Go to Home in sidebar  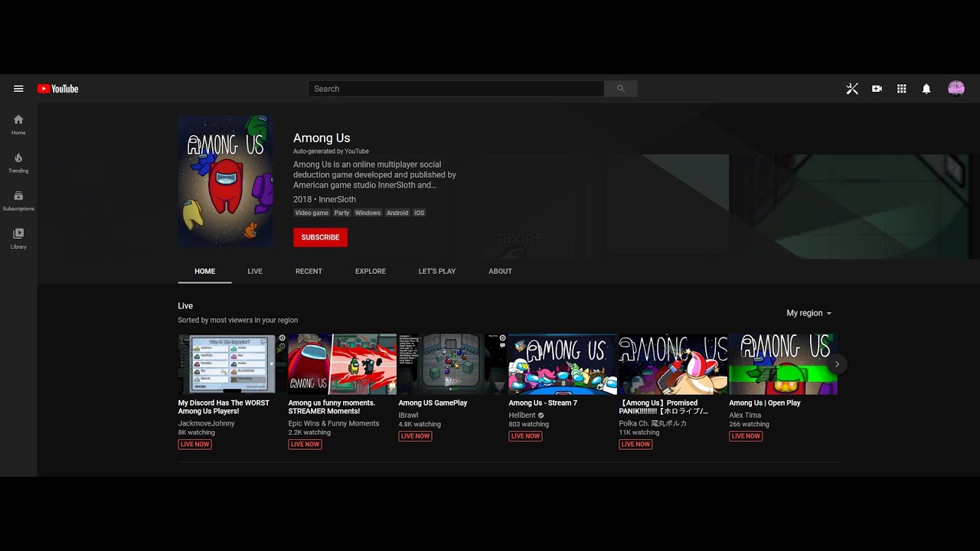pyautogui.click(x=18, y=125)
